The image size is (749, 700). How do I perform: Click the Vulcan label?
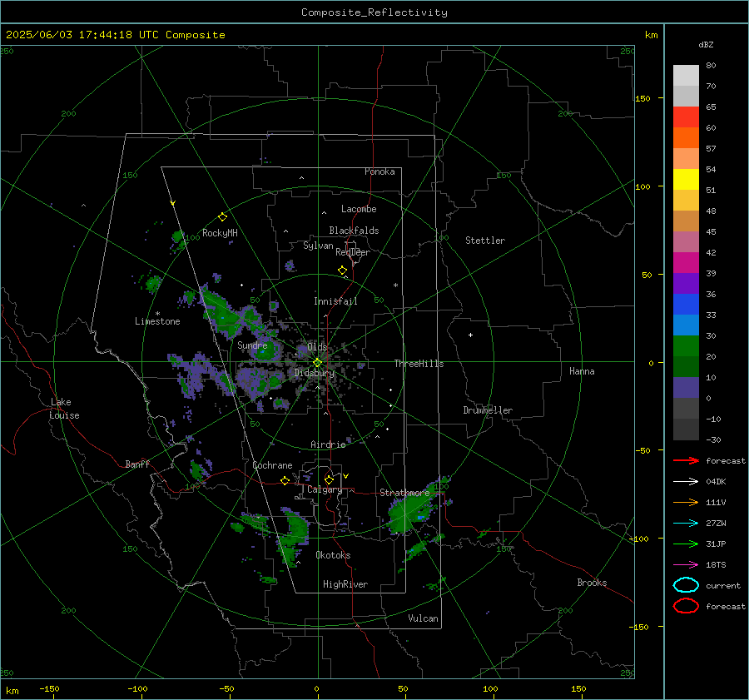coord(423,618)
